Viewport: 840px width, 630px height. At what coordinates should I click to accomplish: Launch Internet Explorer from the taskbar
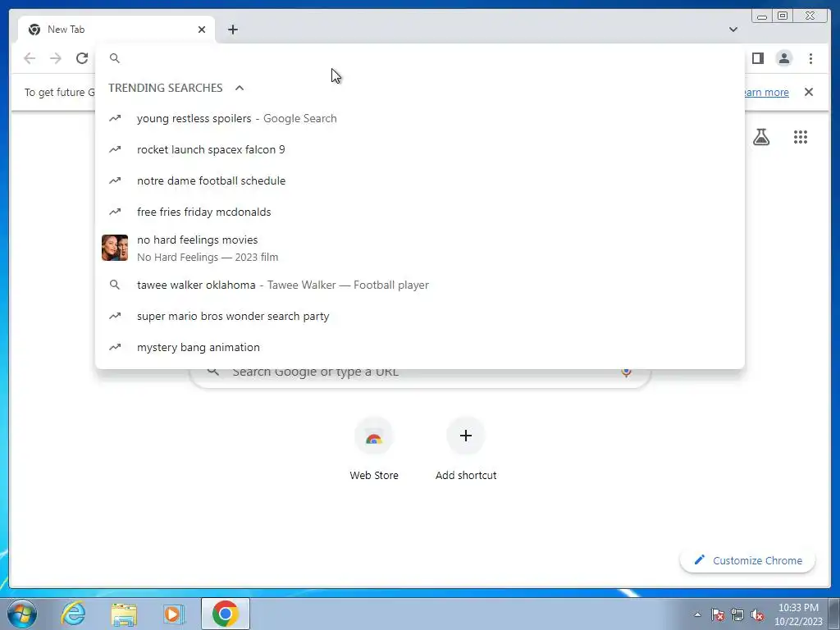click(73, 614)
